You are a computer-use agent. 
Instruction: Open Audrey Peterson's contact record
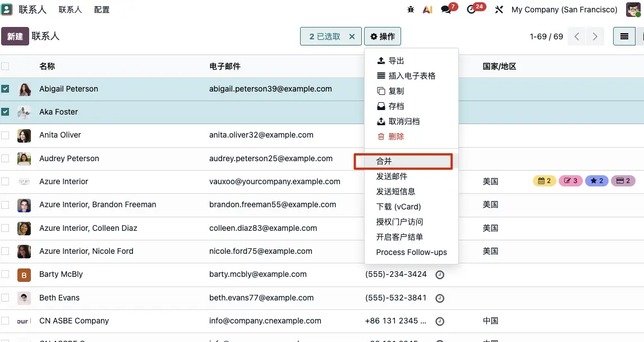(x=69, y=158)
